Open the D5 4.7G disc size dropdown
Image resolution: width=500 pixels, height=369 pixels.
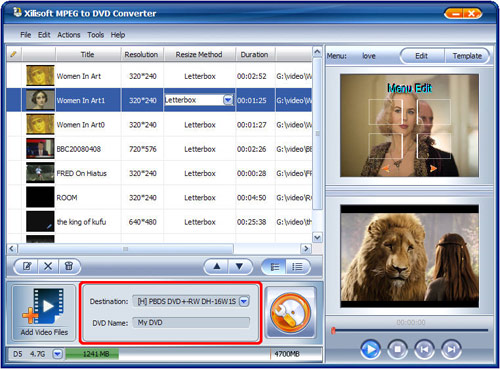(x=58, y=354)
